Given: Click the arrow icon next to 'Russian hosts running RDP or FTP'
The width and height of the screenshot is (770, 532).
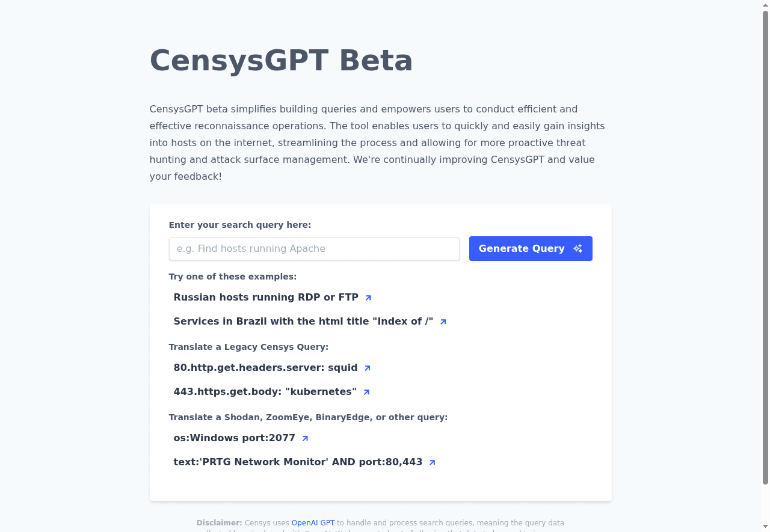Looking at the screenshot, I should click(x=368, y=298).
